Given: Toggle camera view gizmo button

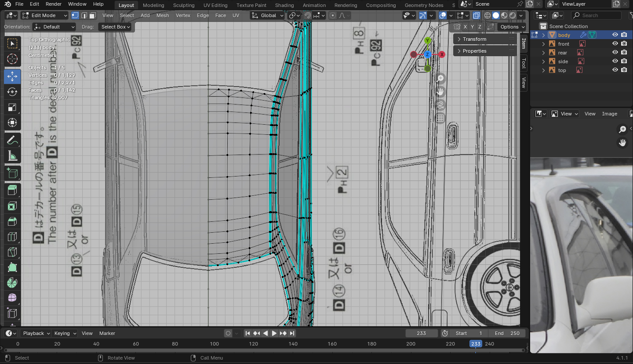Looking at the screenshot, I should tap(440, 105).
